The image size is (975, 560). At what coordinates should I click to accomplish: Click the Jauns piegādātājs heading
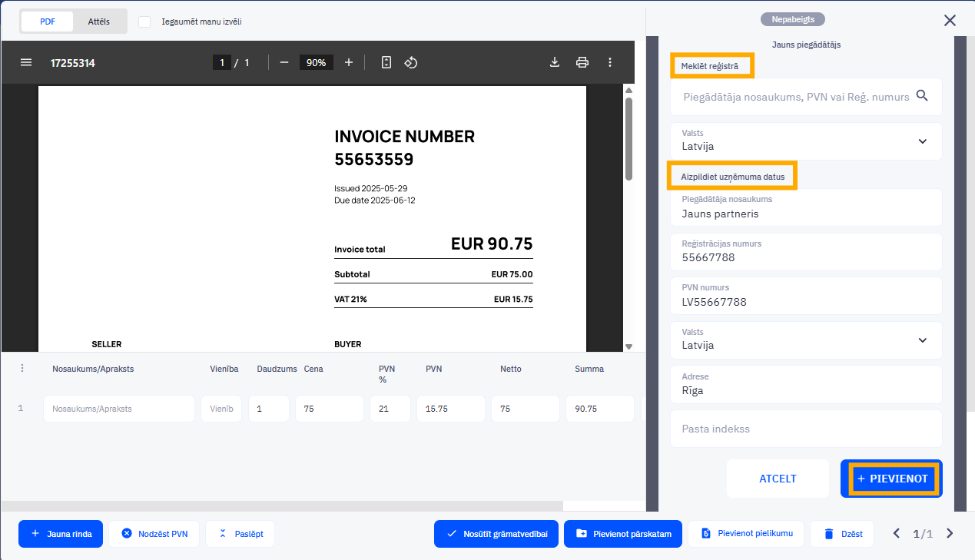[806, 45]
